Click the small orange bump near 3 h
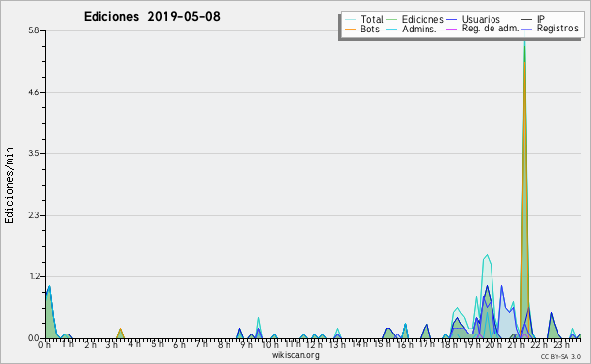This screenshot has width=591, height=364. pyautogui.click(x=120, y=334)
